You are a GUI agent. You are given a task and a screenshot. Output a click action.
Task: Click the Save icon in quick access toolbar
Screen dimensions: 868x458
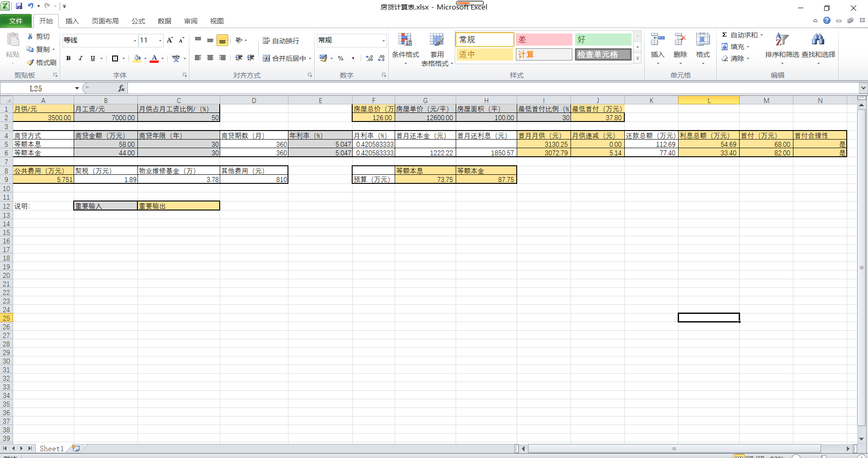tap(19, 6)
